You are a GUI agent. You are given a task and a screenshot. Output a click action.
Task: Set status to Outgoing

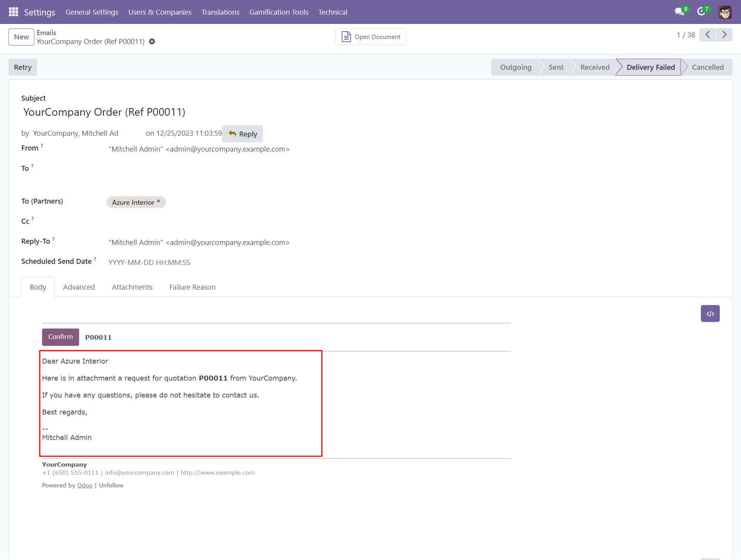pos(516,67)
